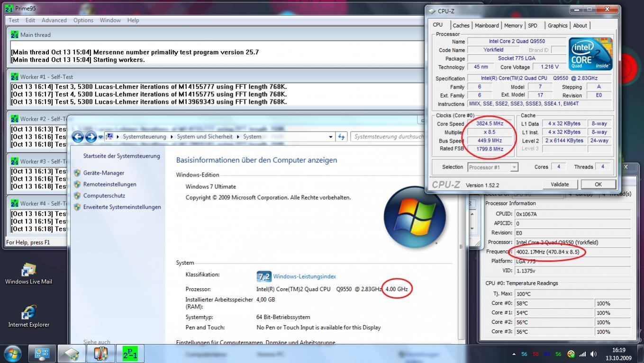Open Systemsteuerung taskbar icon

(x=42, y=354)
